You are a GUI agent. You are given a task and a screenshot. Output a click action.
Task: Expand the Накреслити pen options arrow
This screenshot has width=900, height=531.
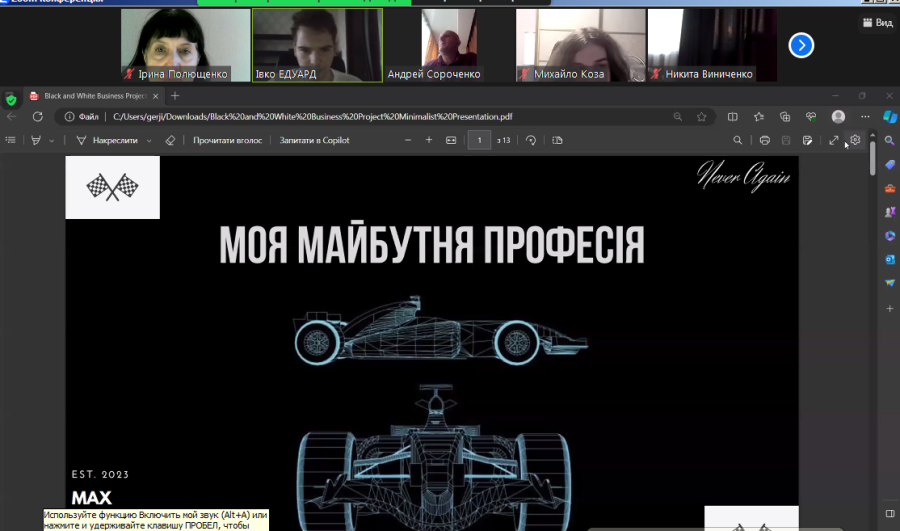149,140
